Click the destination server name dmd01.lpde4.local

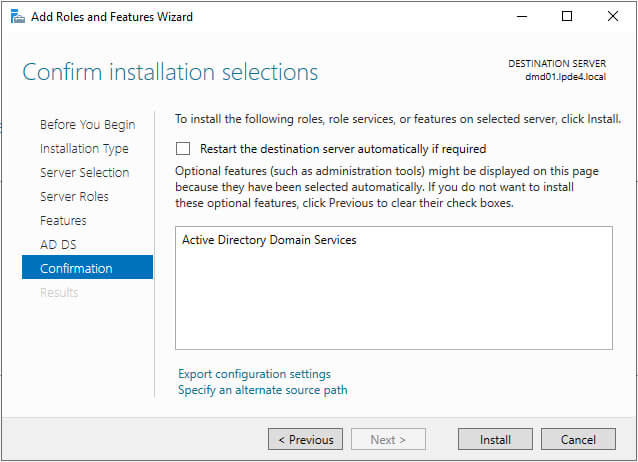pos(565,77)
